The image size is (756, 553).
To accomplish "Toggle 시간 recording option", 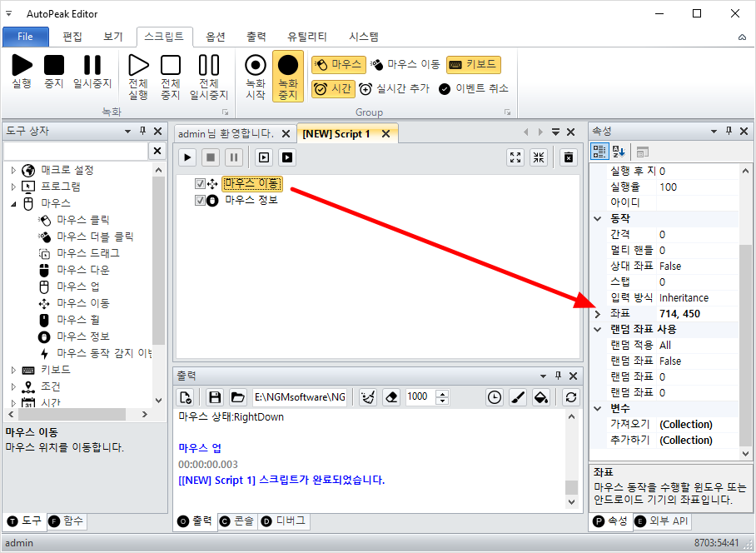I will [x=333, y=89].
